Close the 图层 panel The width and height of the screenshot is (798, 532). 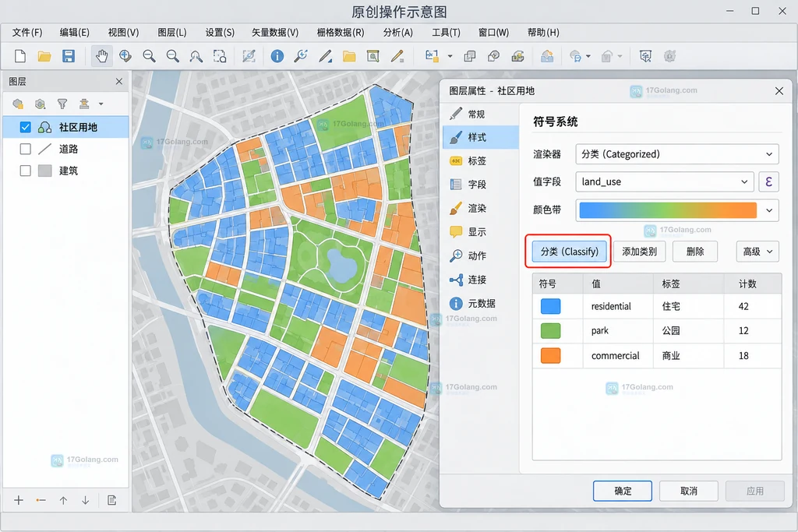tap(119, 81)
